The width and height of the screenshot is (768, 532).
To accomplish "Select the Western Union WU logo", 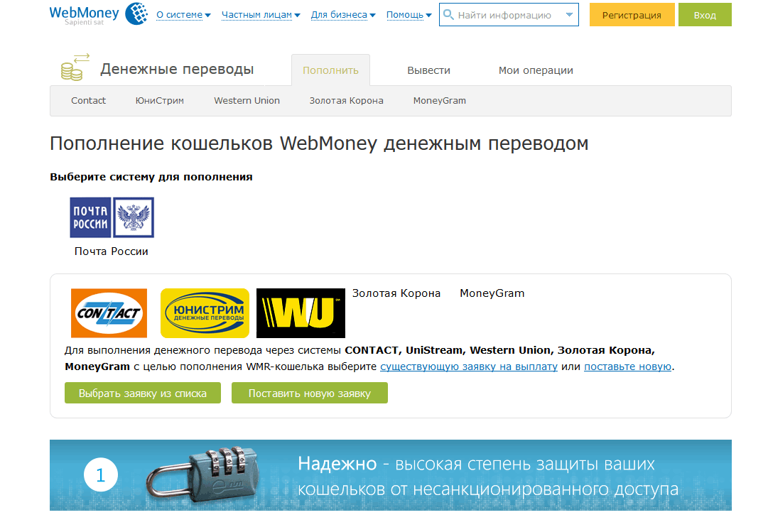I will tap(301, 313).
